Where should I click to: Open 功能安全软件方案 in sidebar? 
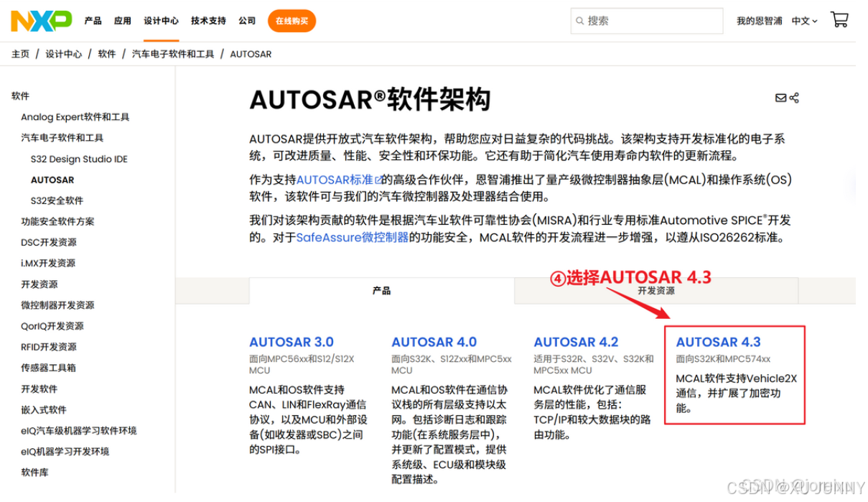pos(57,221)
